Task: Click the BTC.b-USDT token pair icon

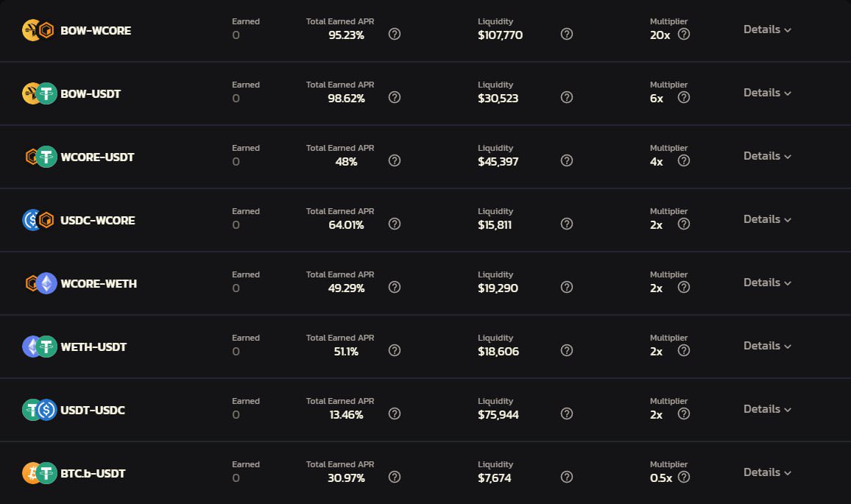Action: [x=39, y=473]
